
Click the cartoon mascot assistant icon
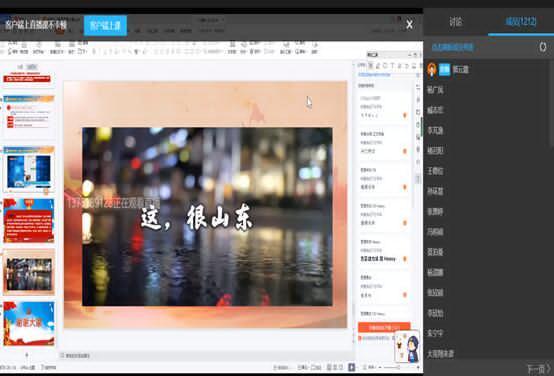(408, 346)
